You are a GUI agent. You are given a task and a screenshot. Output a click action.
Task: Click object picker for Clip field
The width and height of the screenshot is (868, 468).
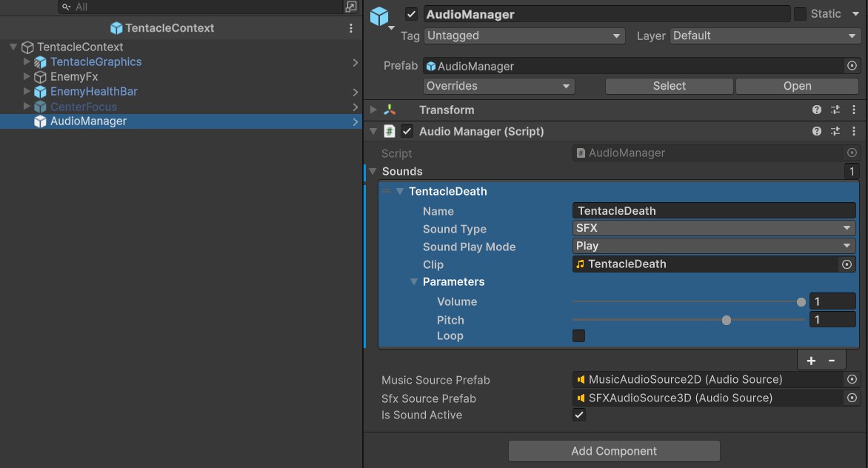847,264
